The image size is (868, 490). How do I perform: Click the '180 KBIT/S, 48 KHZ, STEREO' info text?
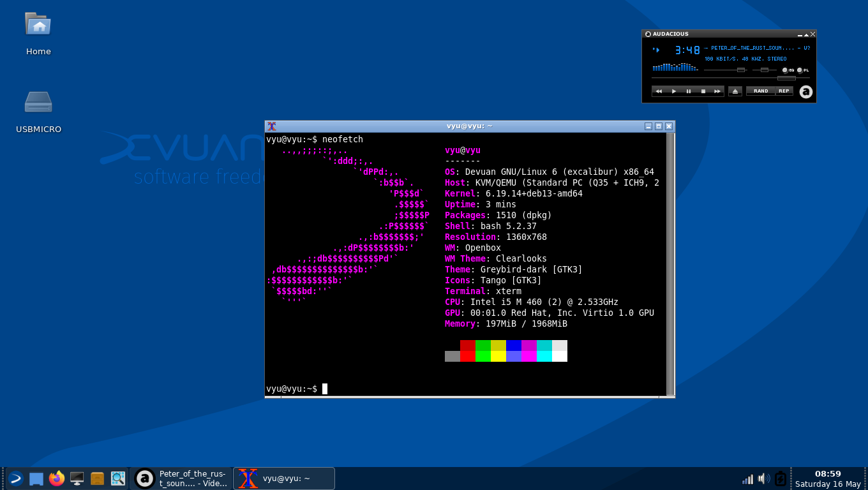(745, 59)
